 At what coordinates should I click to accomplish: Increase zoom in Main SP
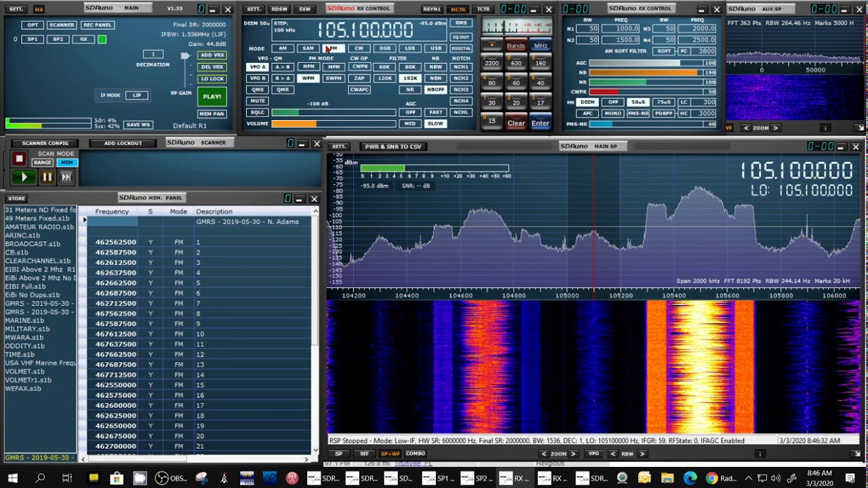point(574,453)
